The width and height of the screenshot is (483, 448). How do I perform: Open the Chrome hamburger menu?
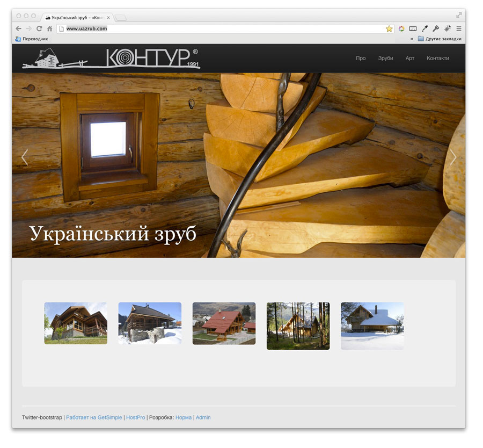click(x=459, y=28)
